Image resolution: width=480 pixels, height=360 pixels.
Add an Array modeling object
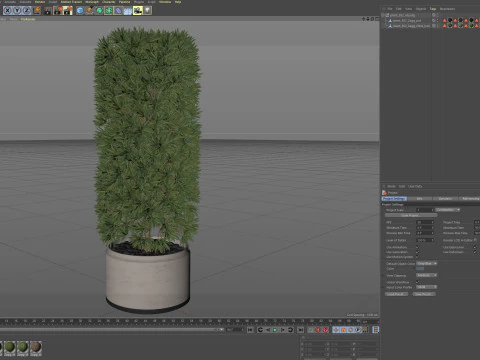pyautogui.click(x=109, y=11)
